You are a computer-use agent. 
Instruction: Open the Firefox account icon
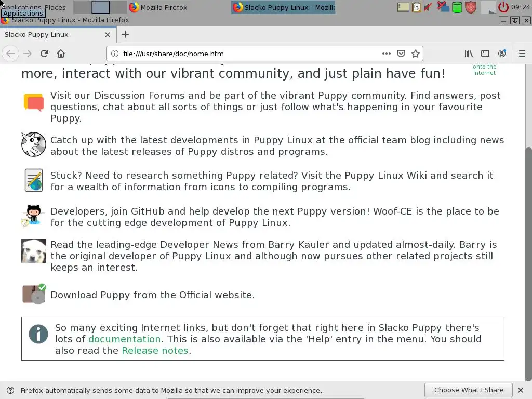502,54
